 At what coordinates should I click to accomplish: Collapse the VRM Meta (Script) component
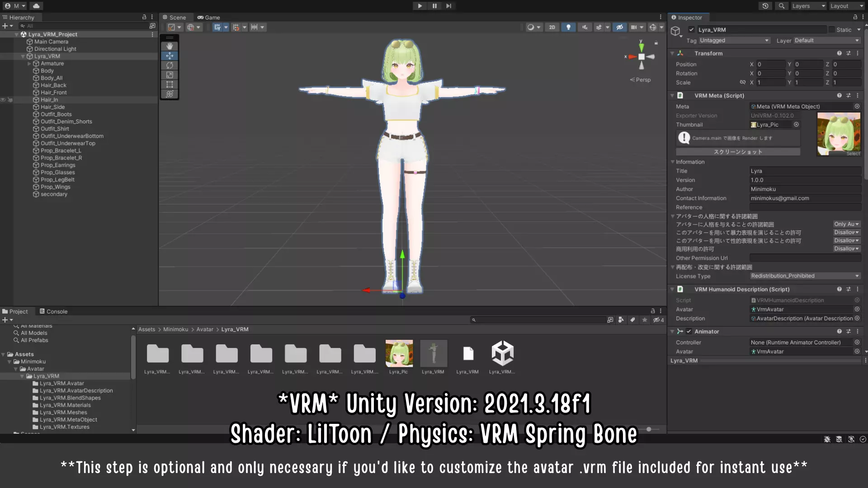click(672, 95)
